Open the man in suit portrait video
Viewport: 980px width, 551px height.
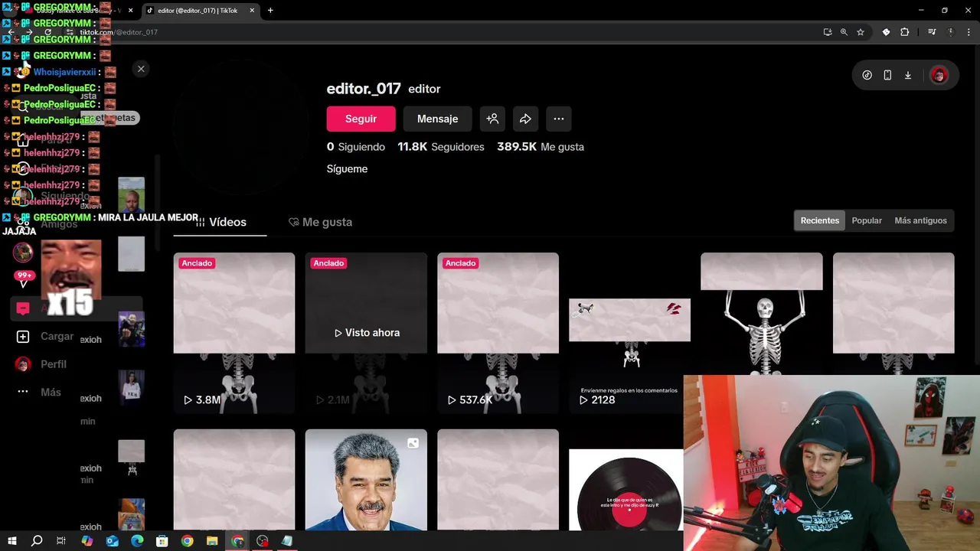(366, 480)
